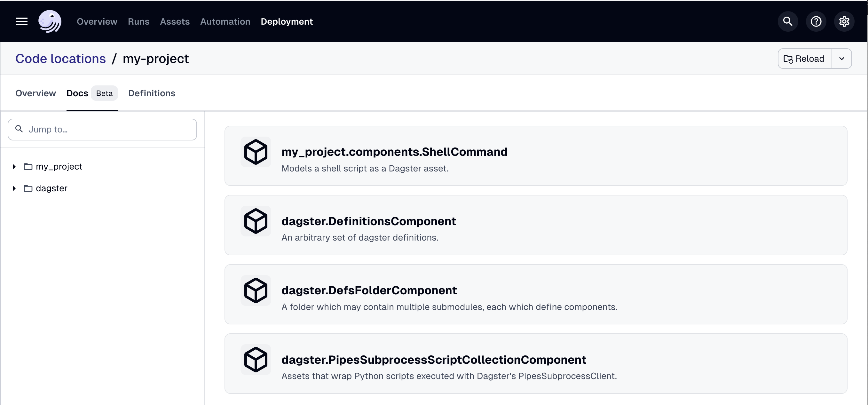Click the folder icon beside dagster

coord(28,188)
